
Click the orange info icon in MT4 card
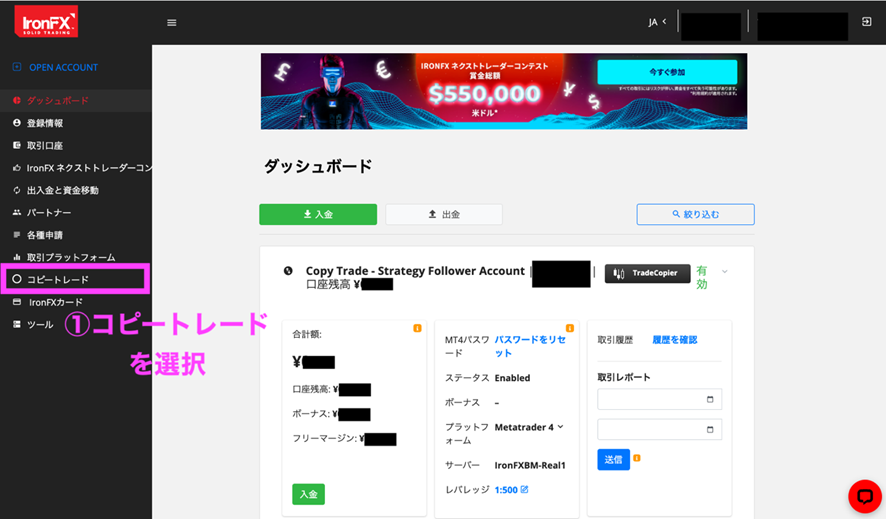[570, 328]
